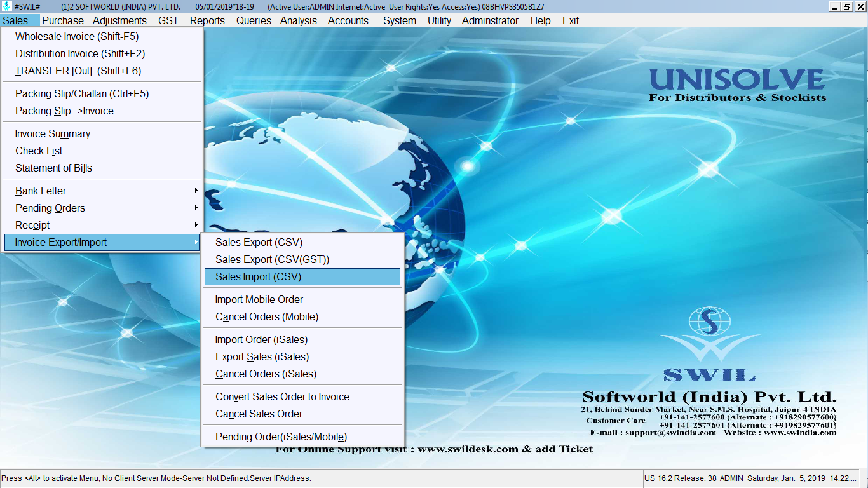Choose Cancel Sales Order
Screen dimensions: 868x488
302,414
